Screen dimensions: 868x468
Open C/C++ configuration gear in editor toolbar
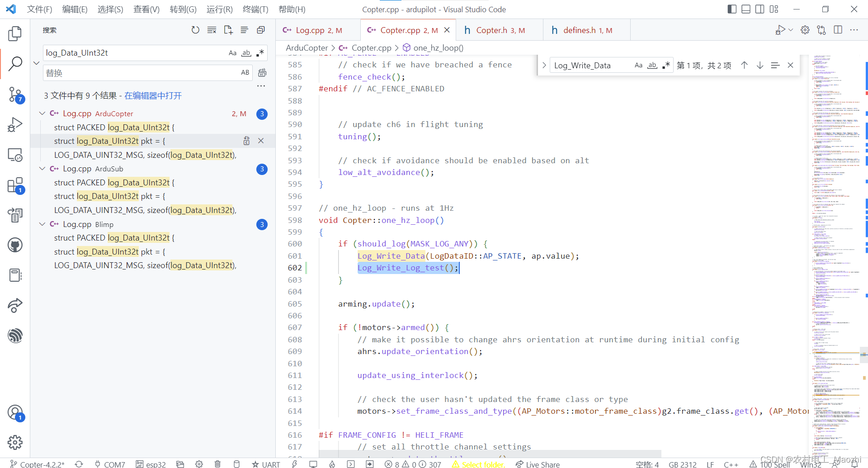pos(805,30)
